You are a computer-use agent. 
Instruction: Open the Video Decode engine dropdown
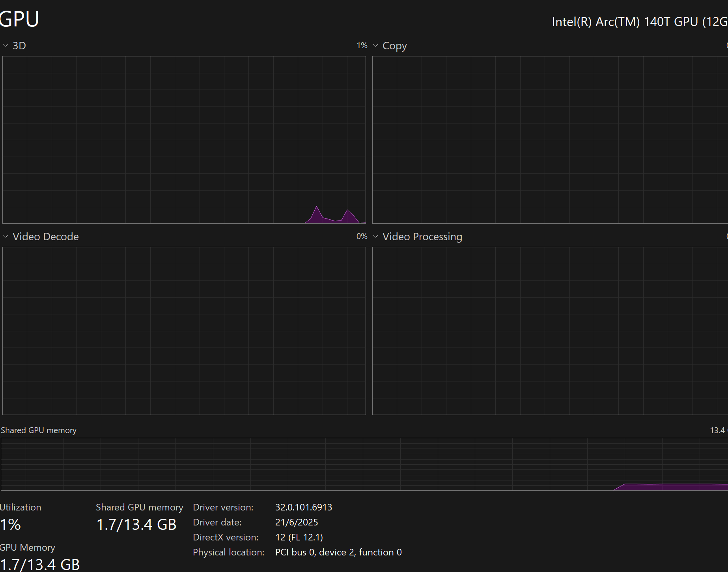41,237
